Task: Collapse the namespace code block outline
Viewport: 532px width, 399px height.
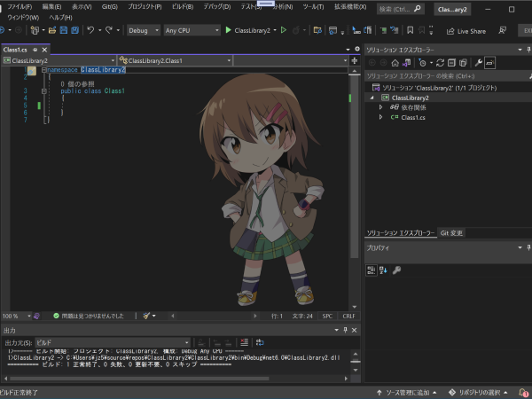Action: (x=43, y=70)
